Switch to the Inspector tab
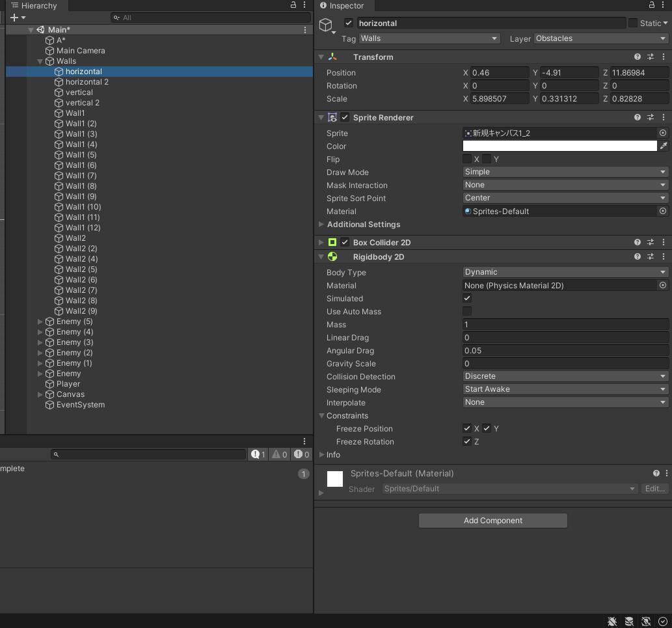Screen dimensions: 672x628 click(342, 6)
